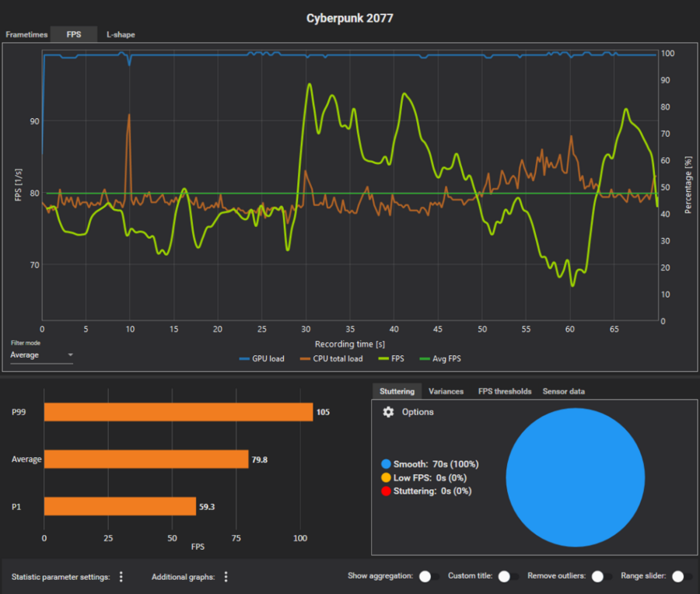Click the P1 orange bar
This screenshot has height=594, width=700.
coord(120,506)
